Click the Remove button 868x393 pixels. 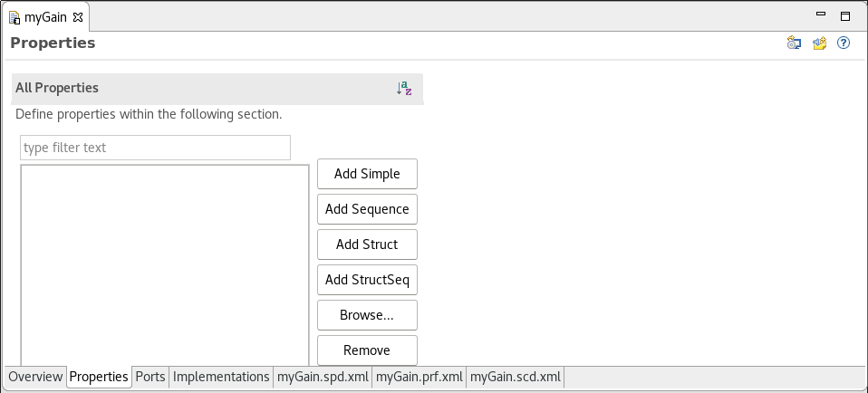tap(367, 350)
